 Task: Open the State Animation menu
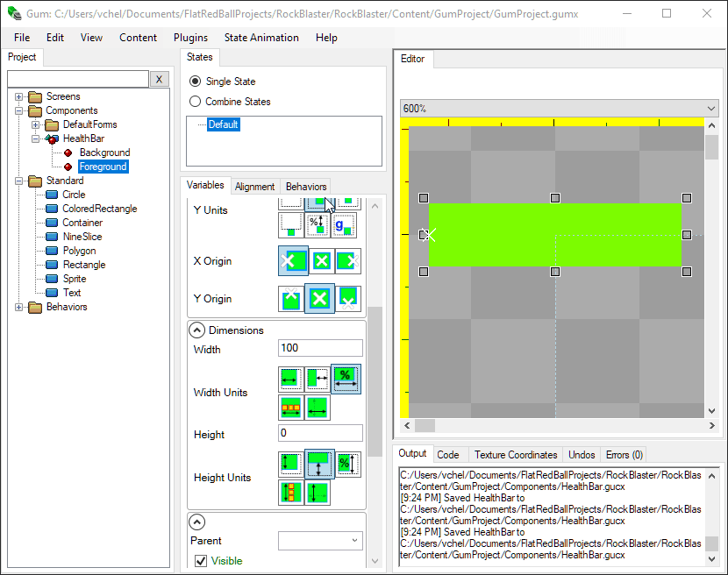[x=261, y=38]
